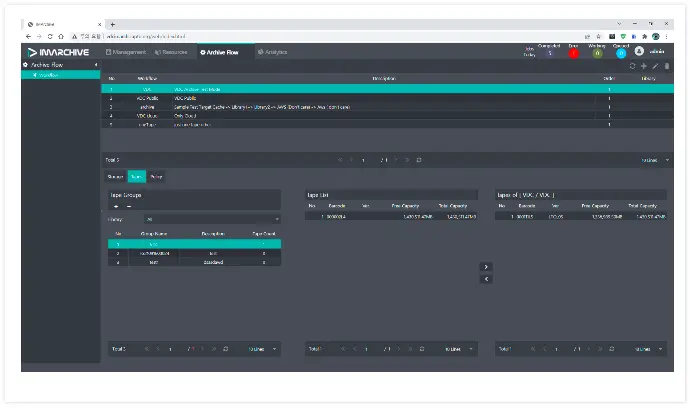690x408 pixels.
Task: Click the refresh icon above workflow table
Action: (x=633, y=66)
